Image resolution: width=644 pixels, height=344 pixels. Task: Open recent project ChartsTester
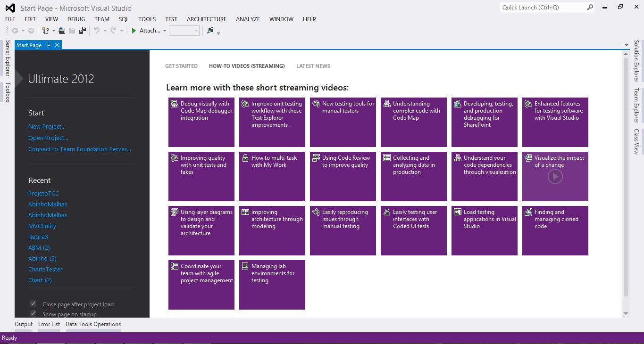[x=45, y=269]
